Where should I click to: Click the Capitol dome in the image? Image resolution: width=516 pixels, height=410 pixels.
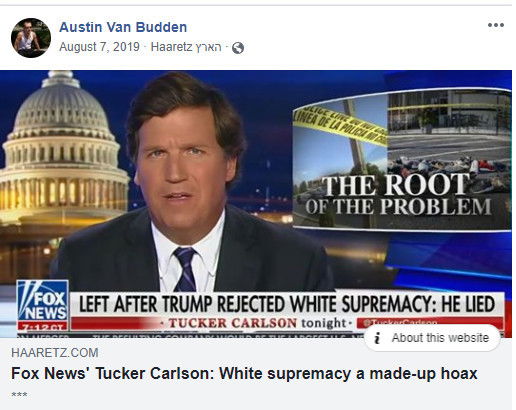[62, 147]
